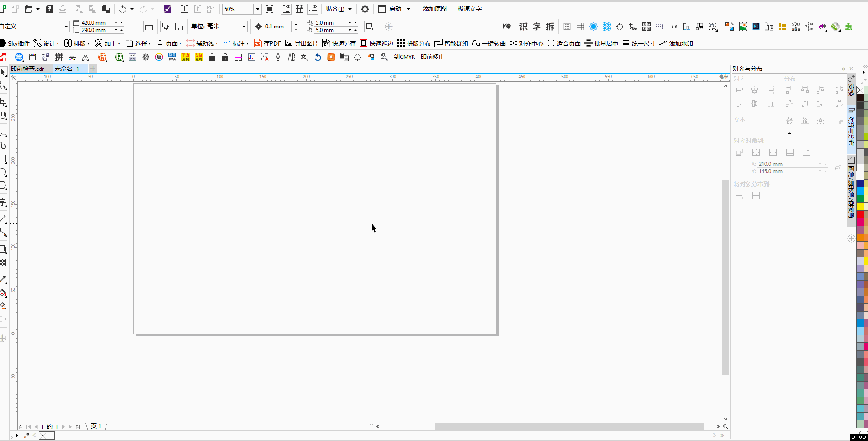Screen dimensions: 868x441
Task: Click the 到CMYK button
Action: point(404,57)
